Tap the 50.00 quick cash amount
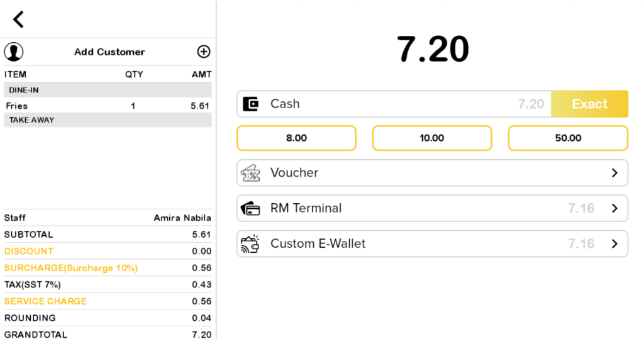 (568, 138)
